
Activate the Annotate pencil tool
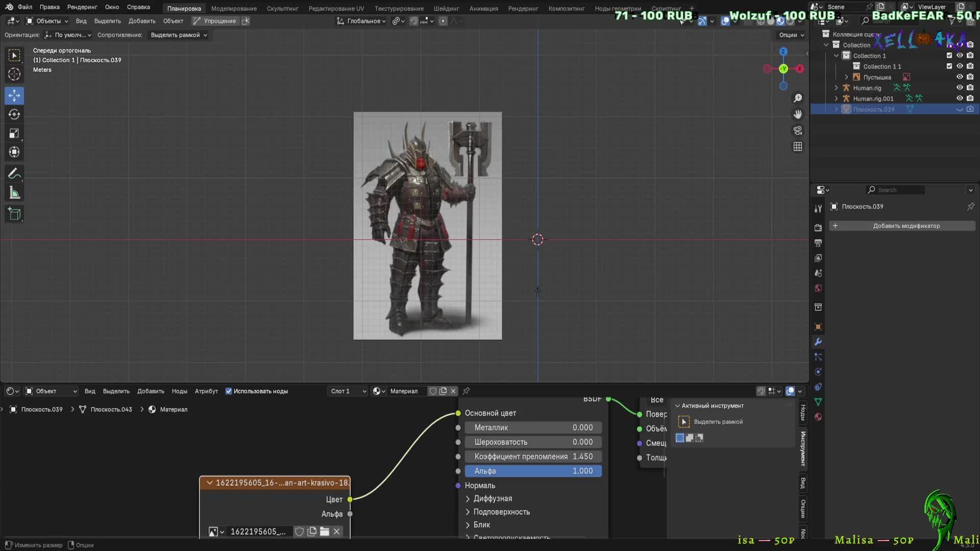point(14,174)
